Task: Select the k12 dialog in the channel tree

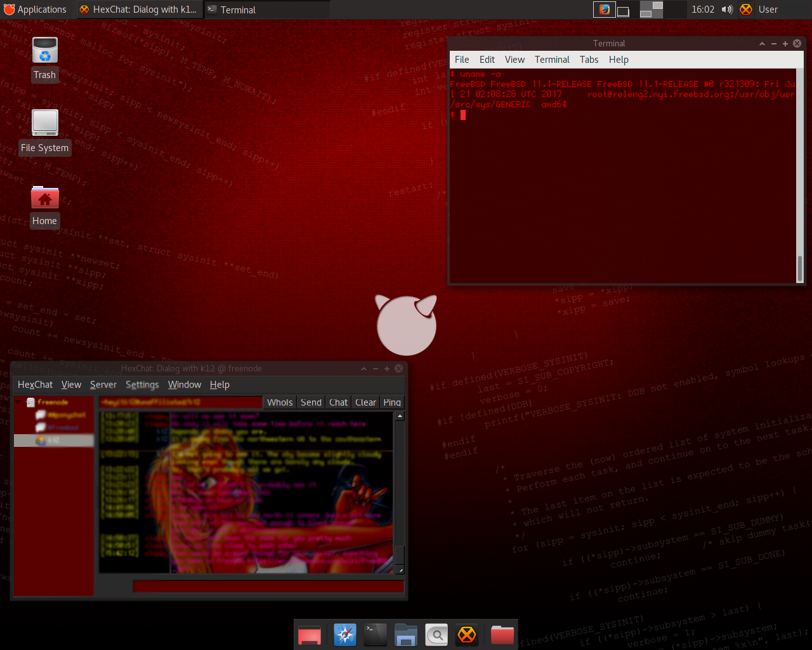Action: [x=53, y=441]
